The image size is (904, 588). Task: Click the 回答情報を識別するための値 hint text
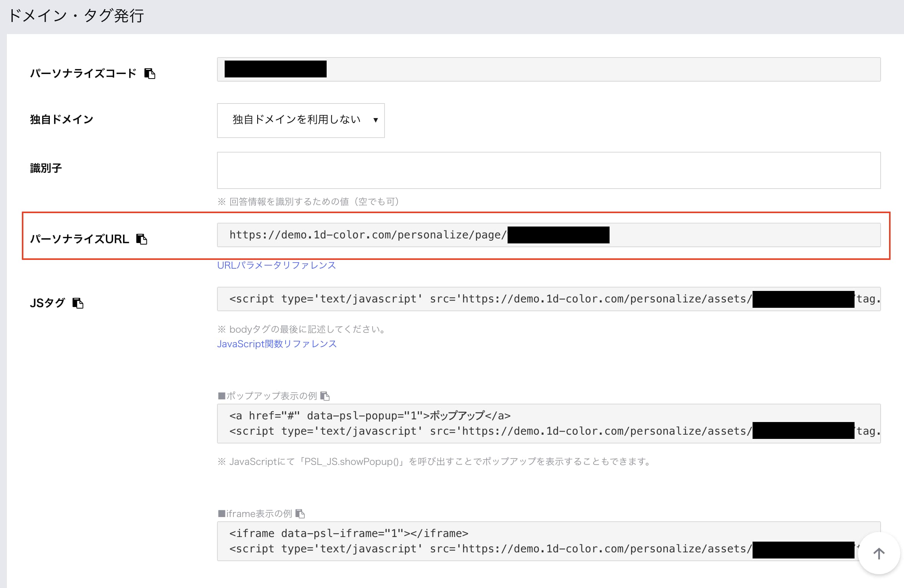coord(309,202)
